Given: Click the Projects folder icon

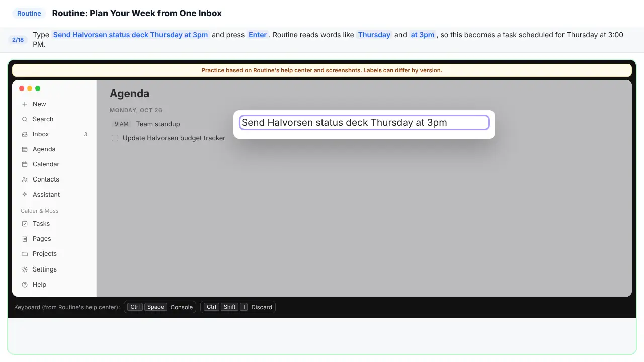Looking at the screenshot, I should click(25, 254).
